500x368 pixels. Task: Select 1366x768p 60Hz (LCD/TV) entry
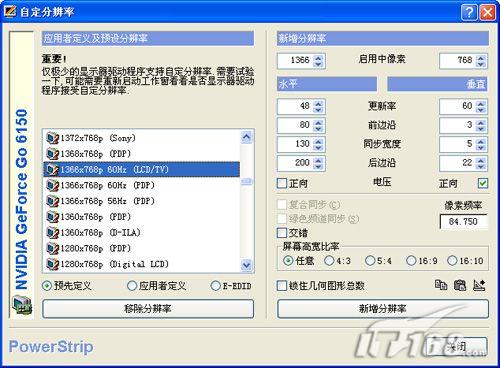pyautogui.click(x=142, y=169)
